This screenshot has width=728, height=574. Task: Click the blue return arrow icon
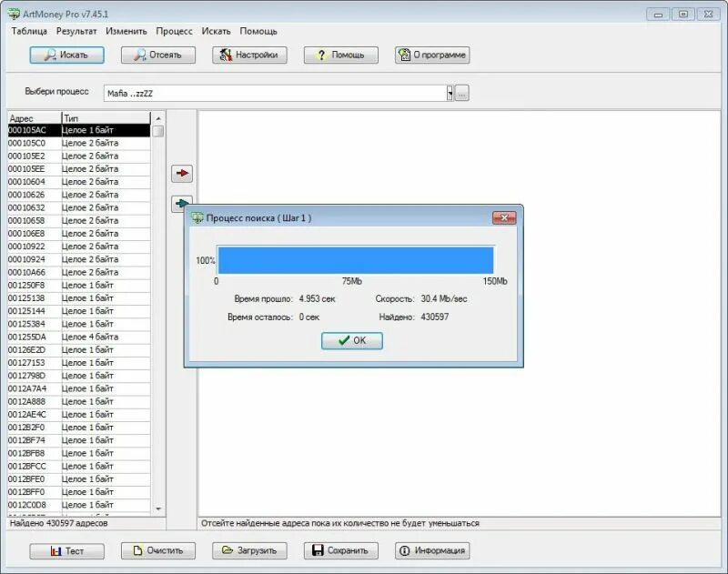(181, 202)
